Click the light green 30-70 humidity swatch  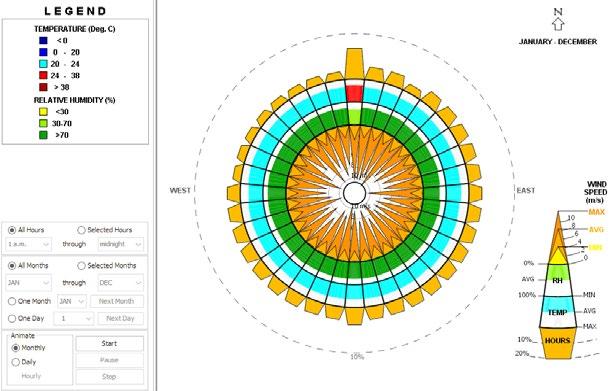43,124
